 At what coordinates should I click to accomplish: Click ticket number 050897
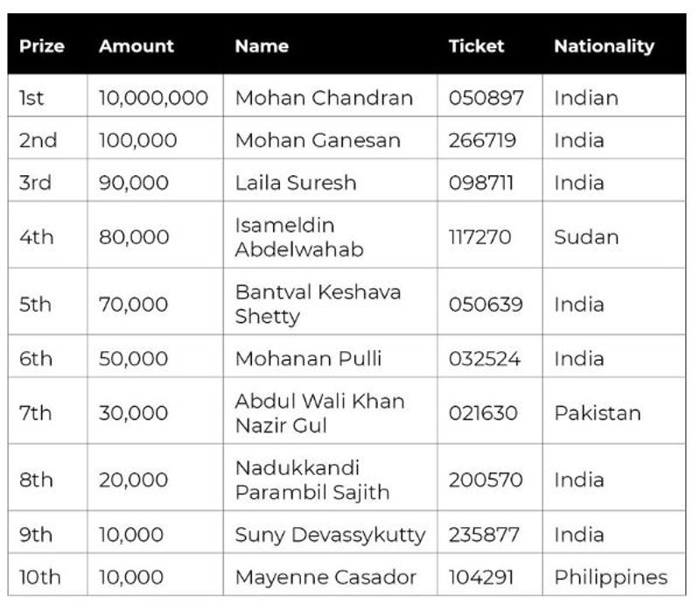(x=486, y=97)
